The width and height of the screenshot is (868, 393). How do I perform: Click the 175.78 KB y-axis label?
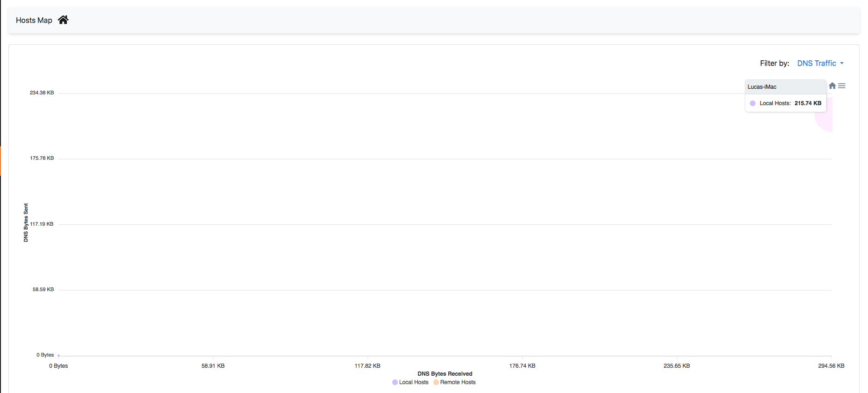[x=42, y=158]
